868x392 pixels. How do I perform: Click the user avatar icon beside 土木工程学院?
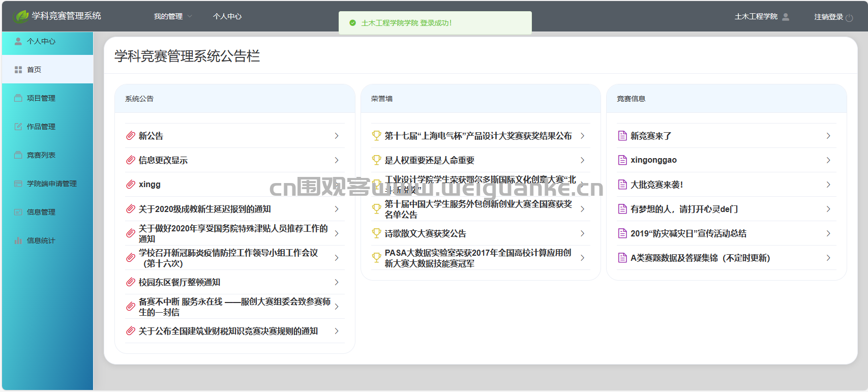coord(786,17)
